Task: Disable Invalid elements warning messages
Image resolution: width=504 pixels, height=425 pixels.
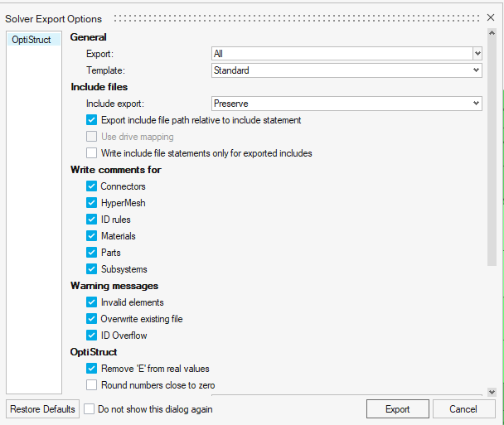Action: pyautogui.click(x=92, y=302)
